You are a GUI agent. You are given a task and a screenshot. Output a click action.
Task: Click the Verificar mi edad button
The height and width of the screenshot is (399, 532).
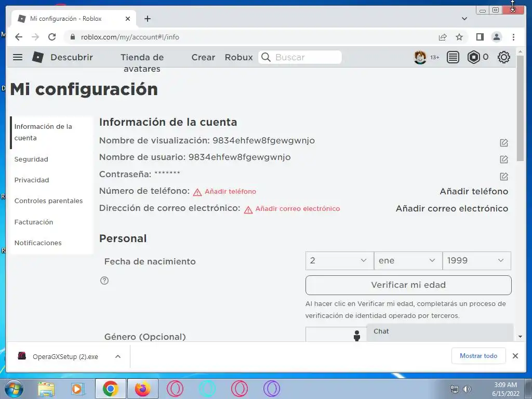point(408,285)
